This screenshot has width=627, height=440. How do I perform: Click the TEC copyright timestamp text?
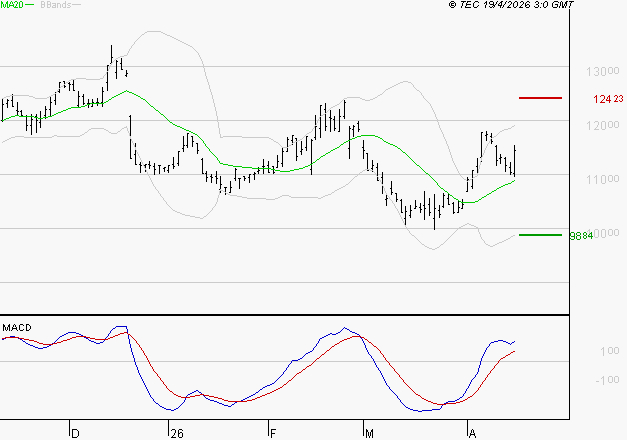(x=511, y=4)
